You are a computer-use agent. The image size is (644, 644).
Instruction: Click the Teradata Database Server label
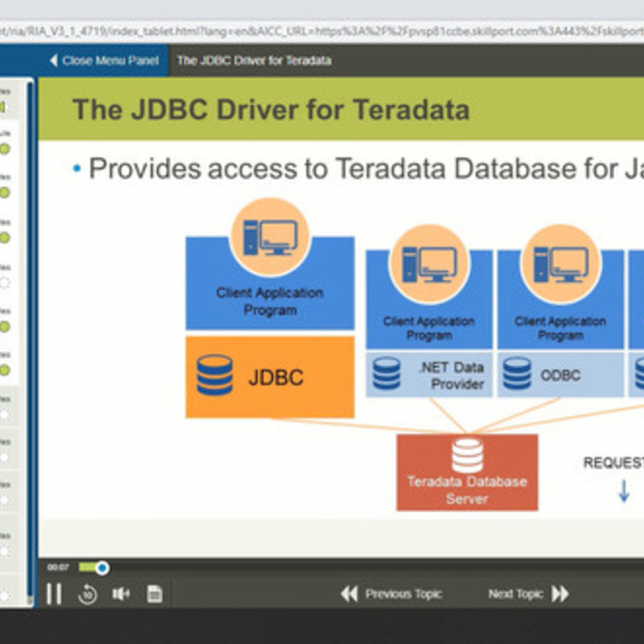pyautogui.click(x=467, y=490)
